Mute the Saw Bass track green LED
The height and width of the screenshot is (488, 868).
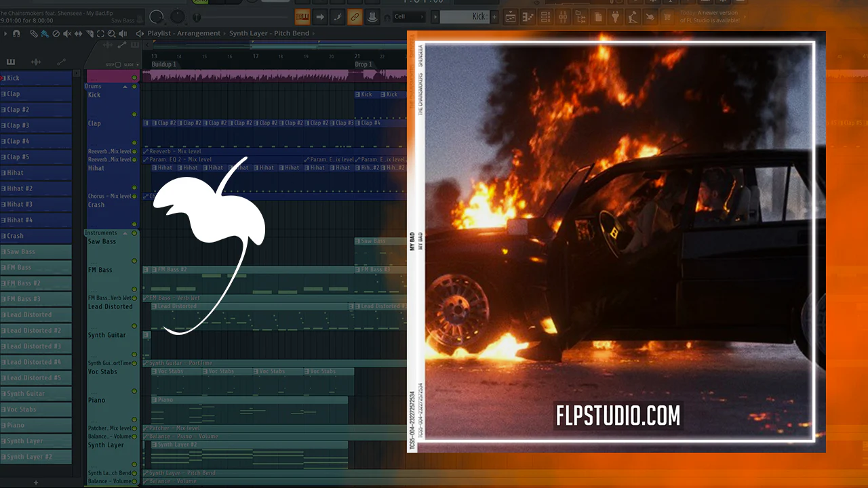(134, 261)
